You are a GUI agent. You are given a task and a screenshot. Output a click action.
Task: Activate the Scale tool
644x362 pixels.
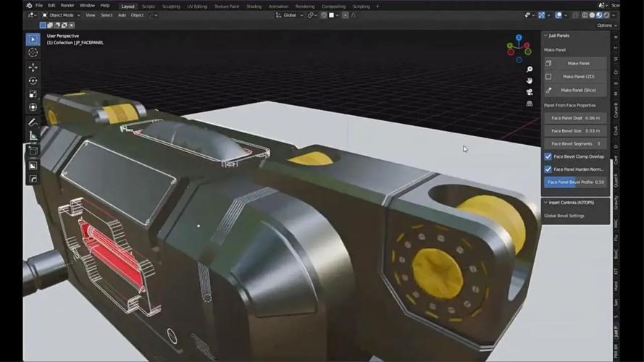click(33, 94)
